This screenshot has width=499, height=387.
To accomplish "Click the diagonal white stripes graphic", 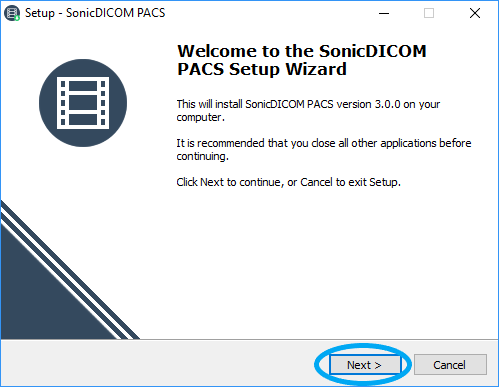I will [x=68, y=272].
